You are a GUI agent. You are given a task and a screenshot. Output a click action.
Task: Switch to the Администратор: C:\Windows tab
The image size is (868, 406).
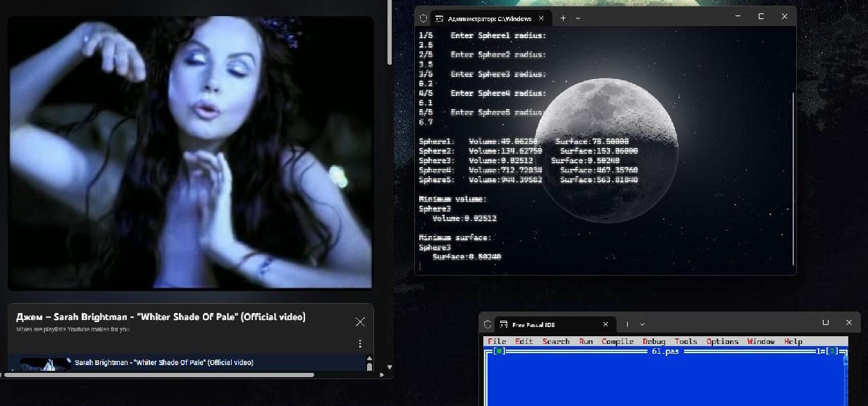(490, 18)
